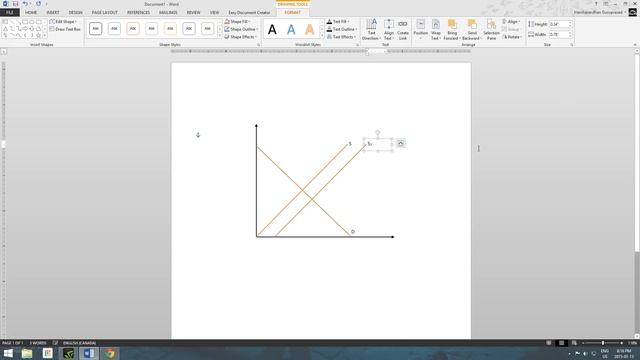Switch to Print Layout view in status bar

point(561,343)
